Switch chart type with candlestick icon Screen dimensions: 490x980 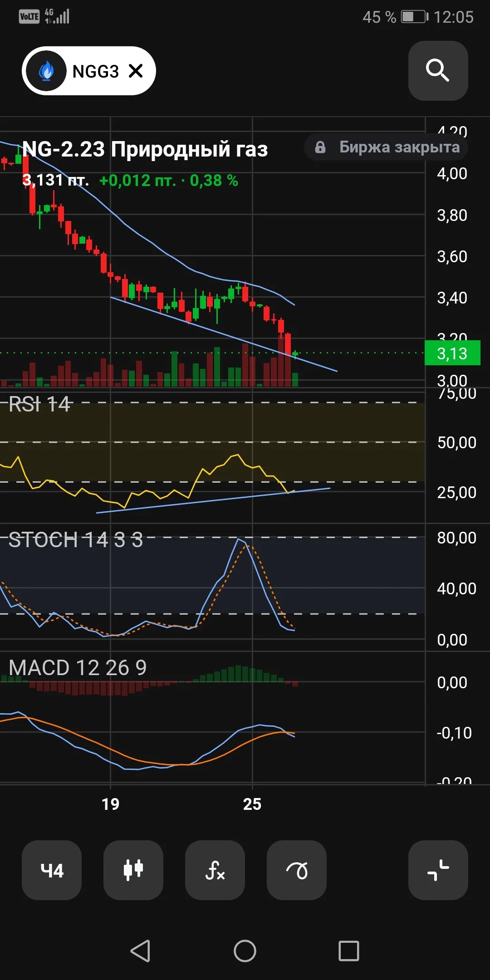(x=133, y=870)
